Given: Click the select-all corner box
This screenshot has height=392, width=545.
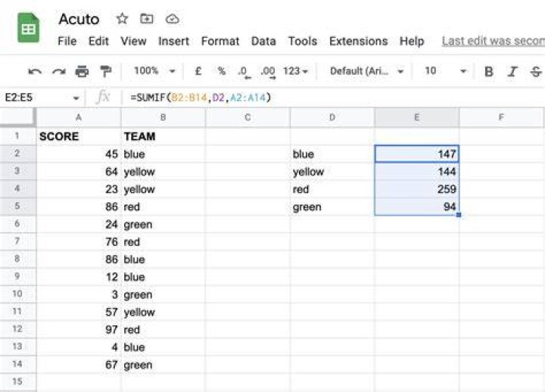Looking at the screenshot, I should click(x=17, y=117).
